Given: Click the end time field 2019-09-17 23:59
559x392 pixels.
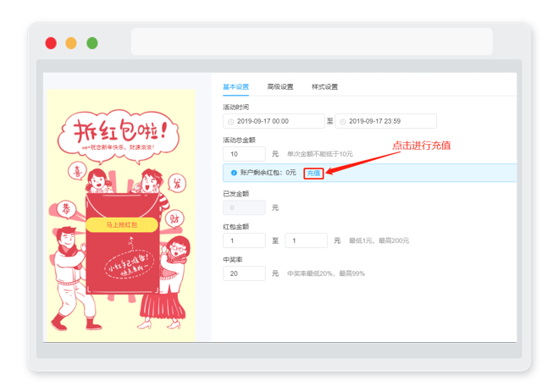Looking at the screenshot, I should pos(385,121).
